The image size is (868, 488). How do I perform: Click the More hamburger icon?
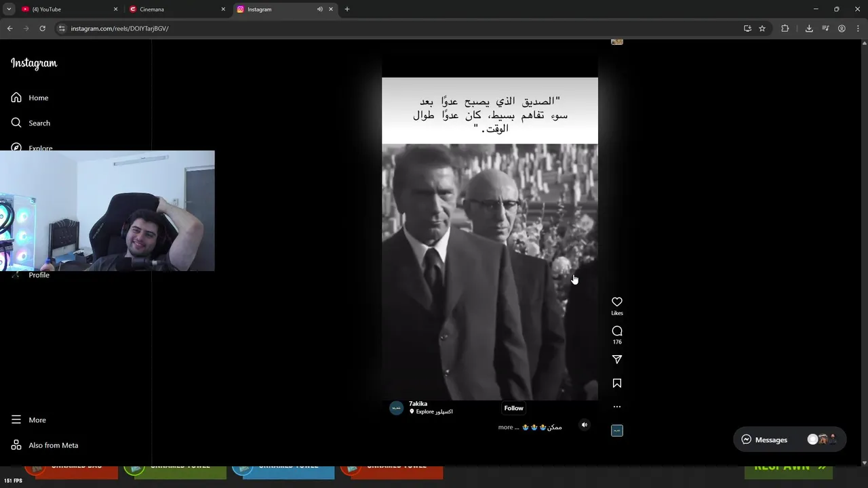pyautogui.click(x=16, y=420)
